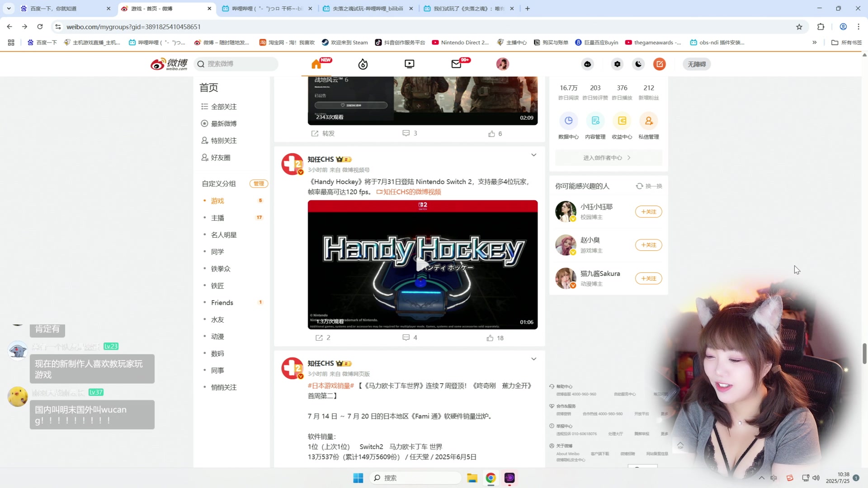
Task: Click #日本游戏销量# hashtag
Action: 331,386
